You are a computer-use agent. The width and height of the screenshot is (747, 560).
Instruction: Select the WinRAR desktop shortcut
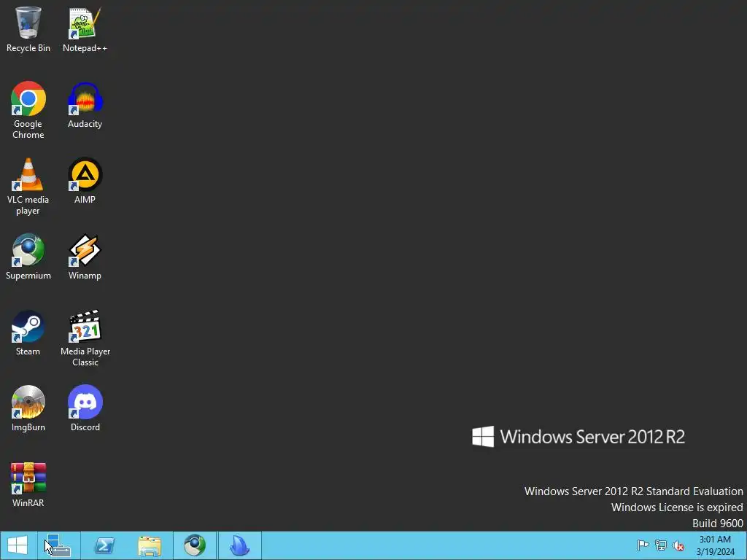[28, 485]
